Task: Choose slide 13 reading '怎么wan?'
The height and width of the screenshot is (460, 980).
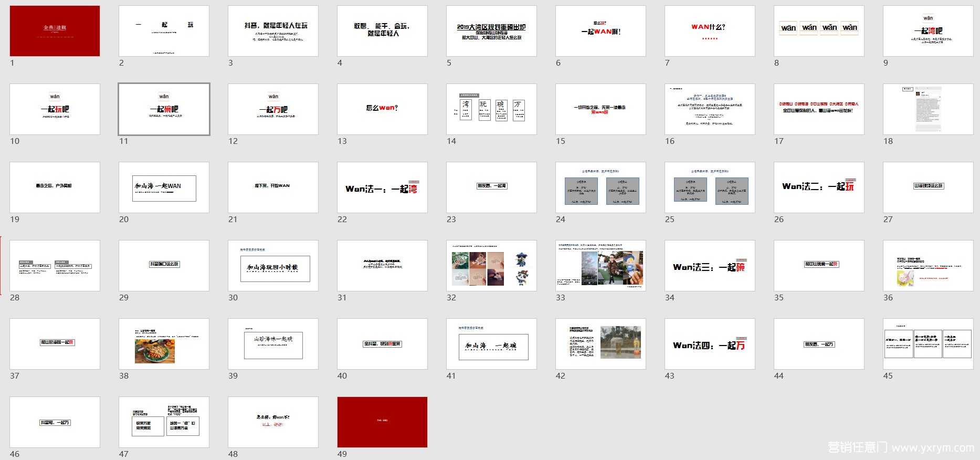Action: coord(382,109)
